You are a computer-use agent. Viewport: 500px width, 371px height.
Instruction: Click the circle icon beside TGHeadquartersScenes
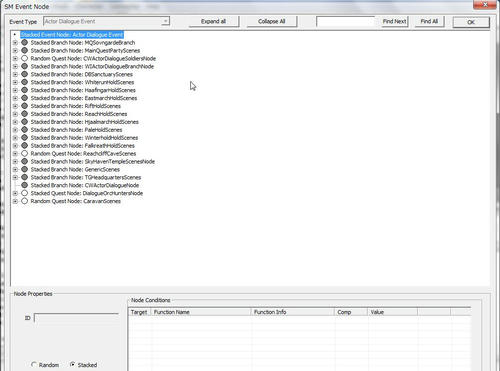[24, 177]
